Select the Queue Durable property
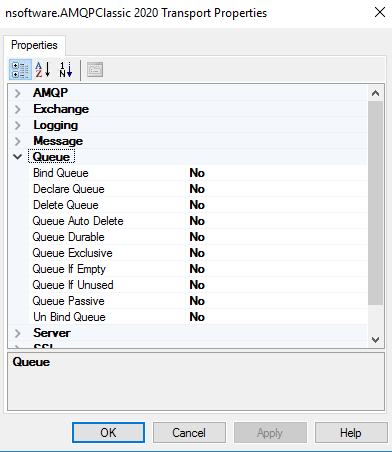Screen dimensions: 392x452 click(68, 237)
